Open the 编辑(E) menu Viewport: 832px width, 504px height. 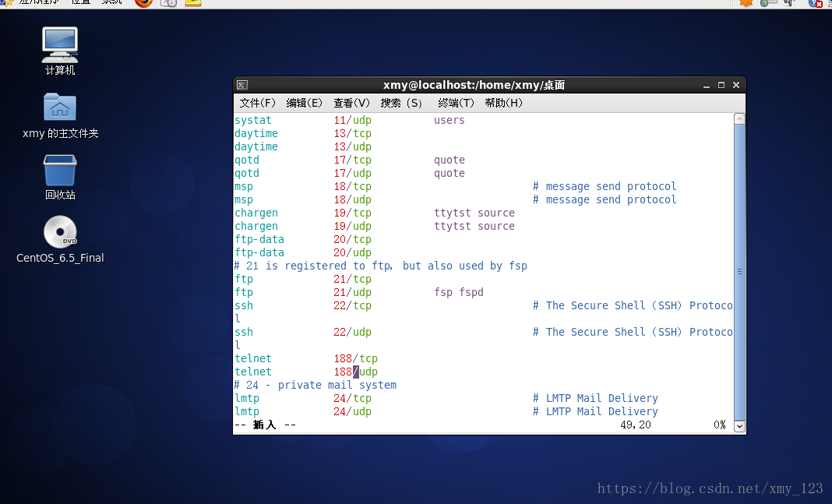coord(304,103)
